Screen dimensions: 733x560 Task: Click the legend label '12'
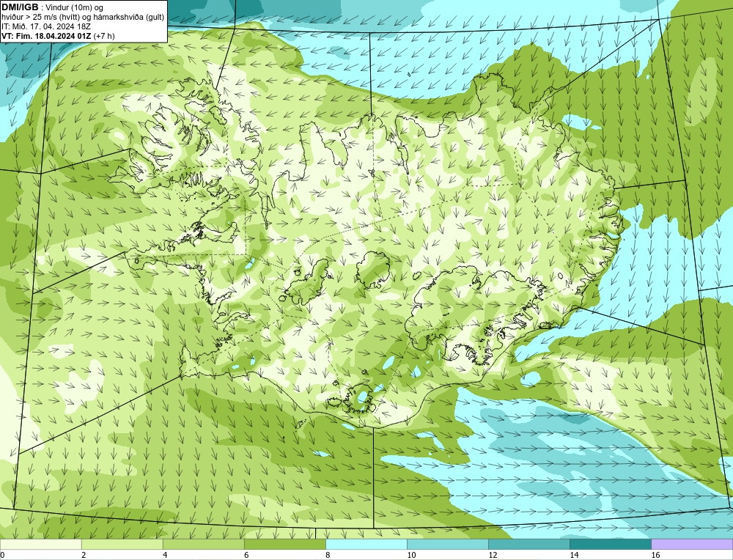[493, 555]
